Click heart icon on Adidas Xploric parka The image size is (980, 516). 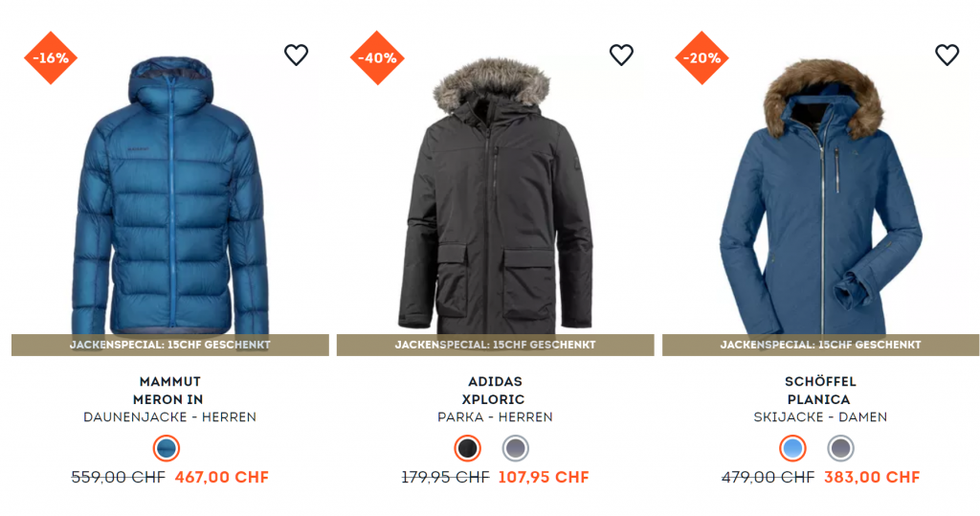[621, 55]
